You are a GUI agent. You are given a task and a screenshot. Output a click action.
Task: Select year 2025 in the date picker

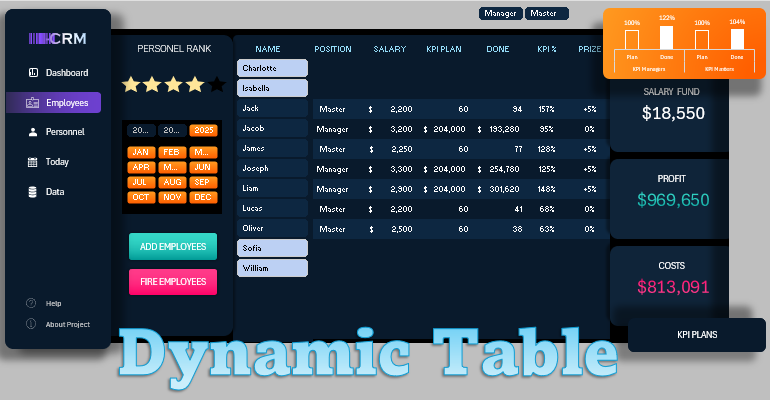(203, 130)
